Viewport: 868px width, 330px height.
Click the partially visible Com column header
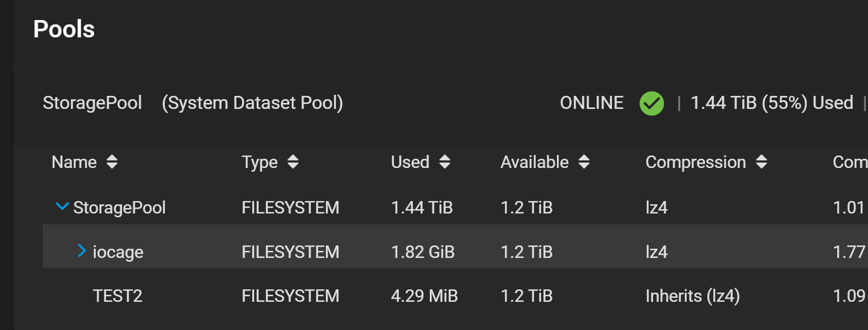point(850,162)
